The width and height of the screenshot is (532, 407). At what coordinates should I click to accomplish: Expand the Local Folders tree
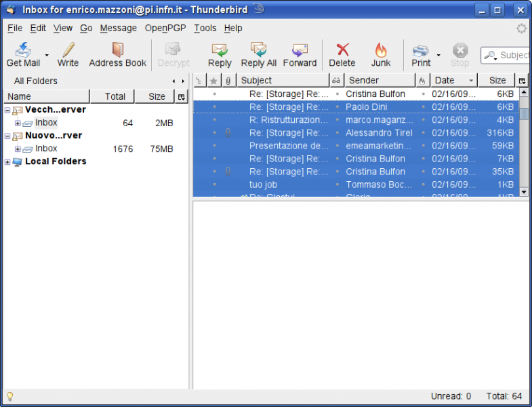7,161
